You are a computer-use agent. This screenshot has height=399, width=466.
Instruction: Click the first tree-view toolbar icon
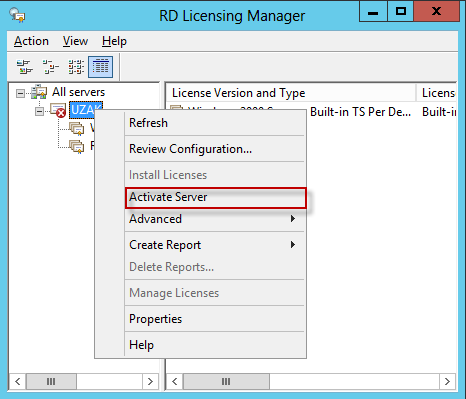[x=25, y=67]
